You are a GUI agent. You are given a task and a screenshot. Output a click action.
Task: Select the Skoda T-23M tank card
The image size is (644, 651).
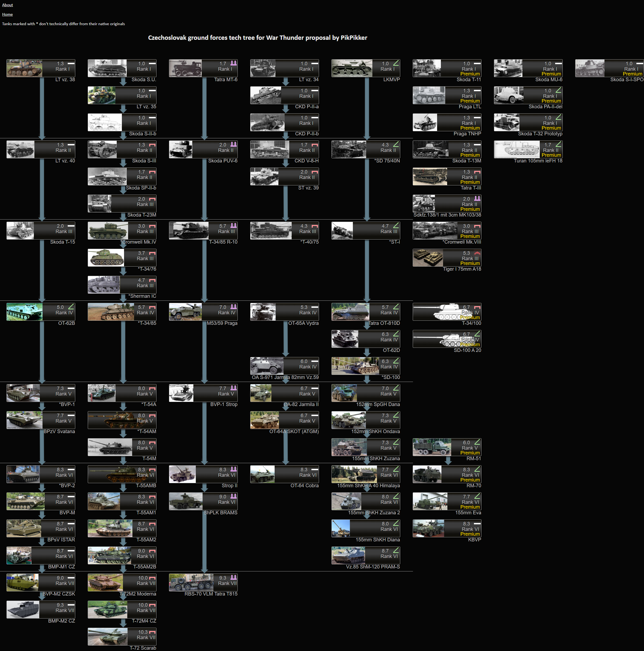[122, 204]
